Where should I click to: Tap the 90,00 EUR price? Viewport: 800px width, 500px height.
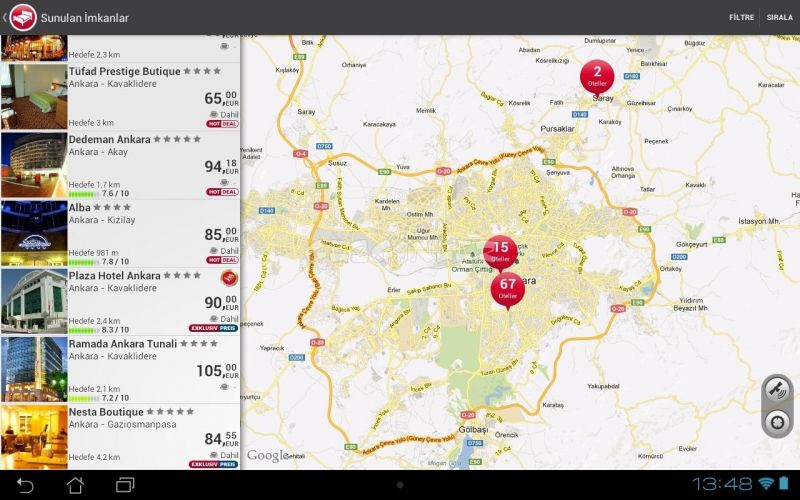[x=221, y=302]
